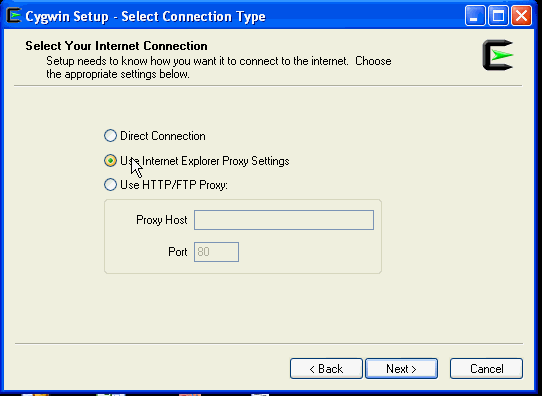Click the 'Select Your Internet Connection' heading

(x=116, y=46)
